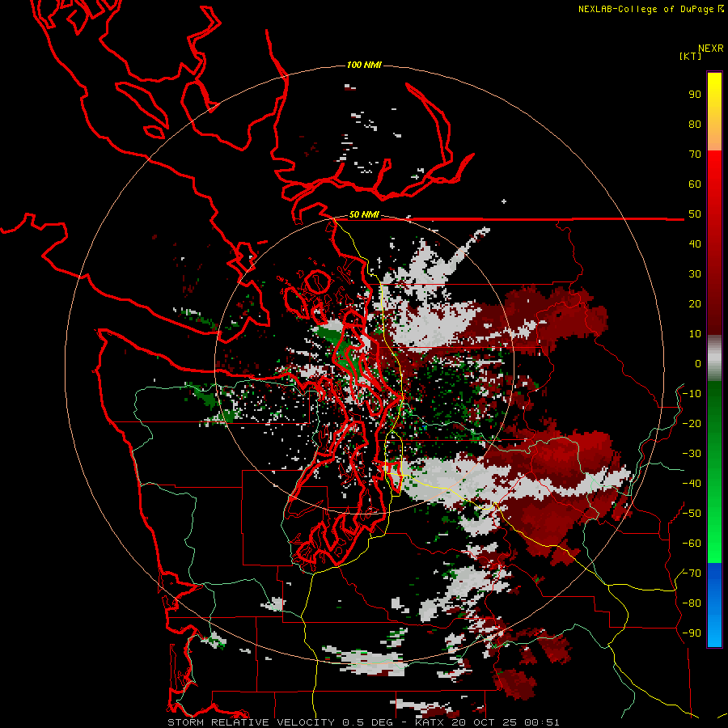Click the "60" value on the velocity scale
The height and width of the screenshot is (728, 728).
(695, 184)
